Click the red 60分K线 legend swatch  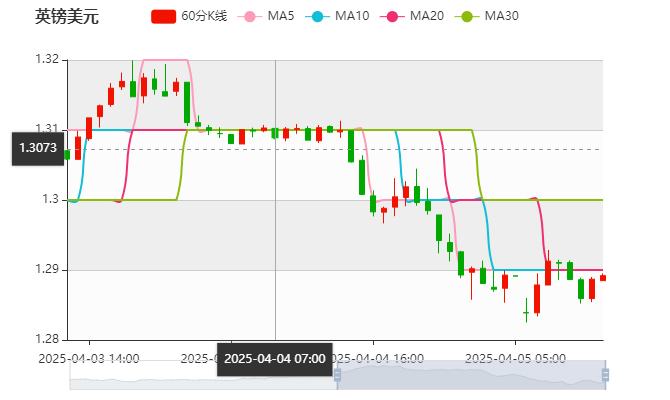pyautogui.click(x=163, y=17)
